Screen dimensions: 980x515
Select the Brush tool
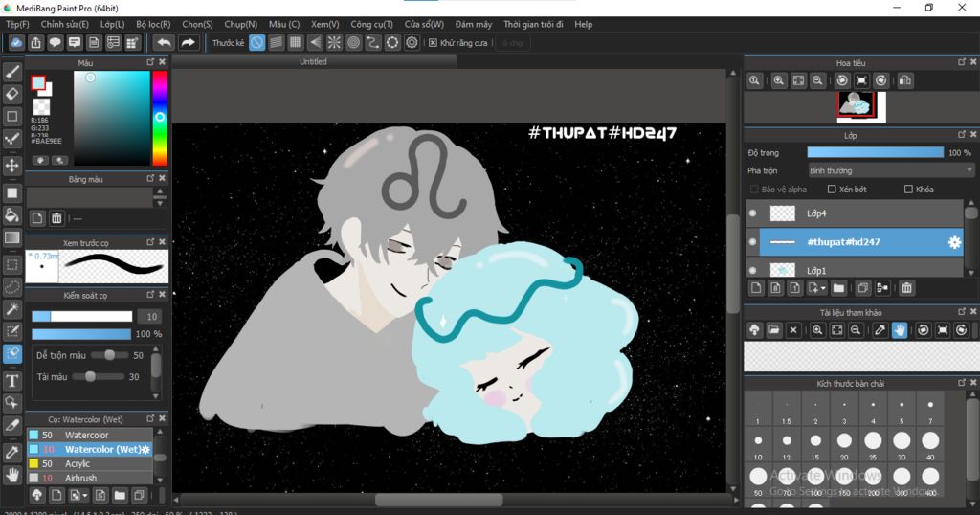pos(11,72)
